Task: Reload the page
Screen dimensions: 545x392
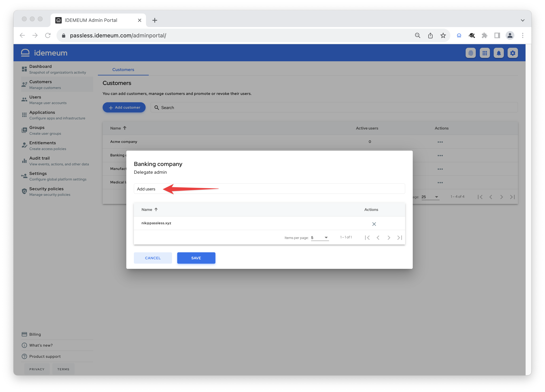Action: click(x=48, y=36)
